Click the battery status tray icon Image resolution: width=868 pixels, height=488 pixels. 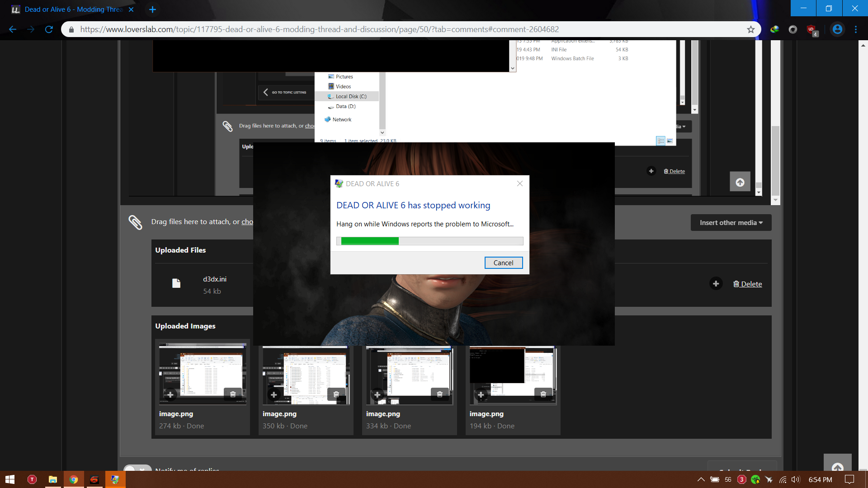715,479
